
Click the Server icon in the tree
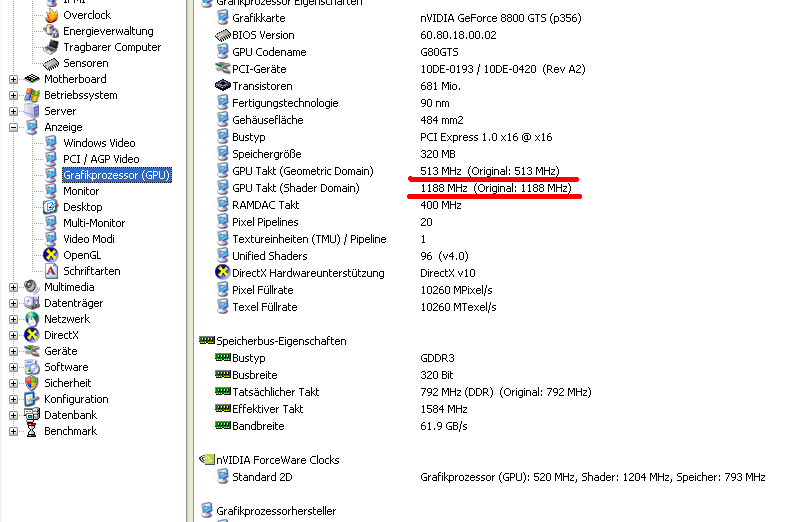point(32,111)
